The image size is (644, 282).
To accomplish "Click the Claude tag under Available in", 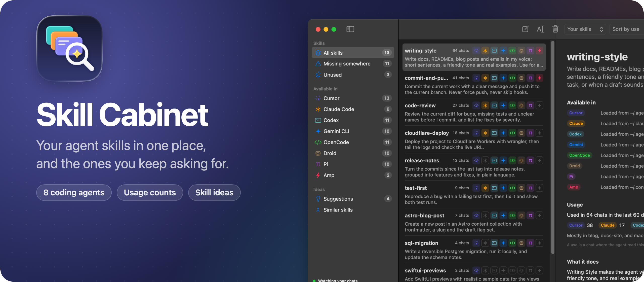I will pos(576,123).
